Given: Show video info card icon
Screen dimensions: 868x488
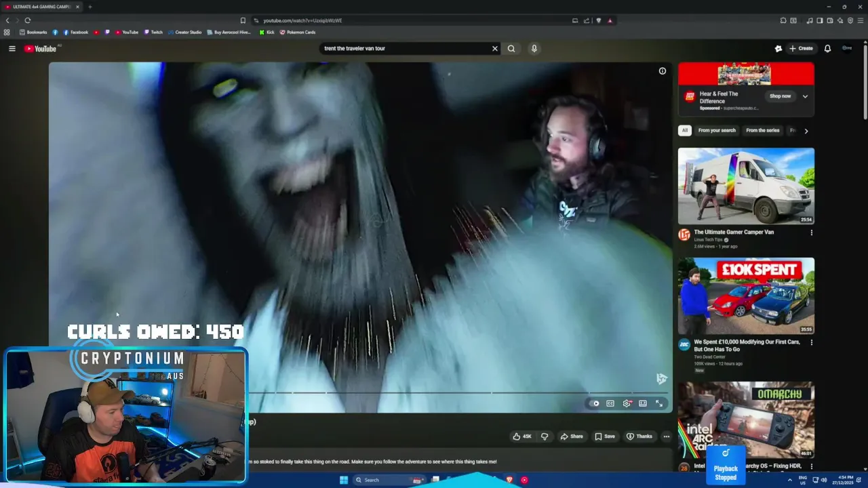Looking at the screenshot, I should point(663,71).
